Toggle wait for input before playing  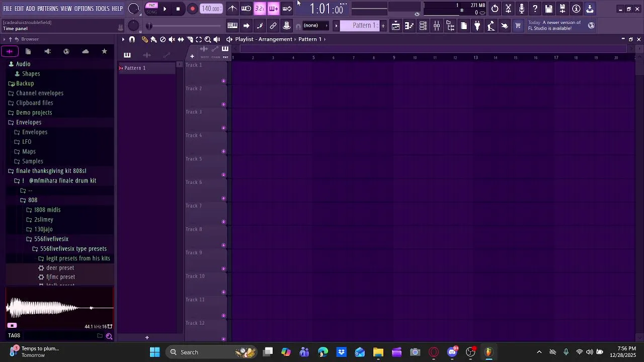point(246,9)
